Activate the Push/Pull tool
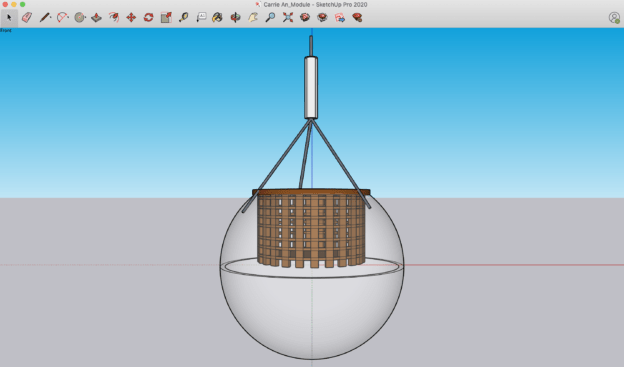The width and height of the screenshot is (624, 367). coord(97,18)
